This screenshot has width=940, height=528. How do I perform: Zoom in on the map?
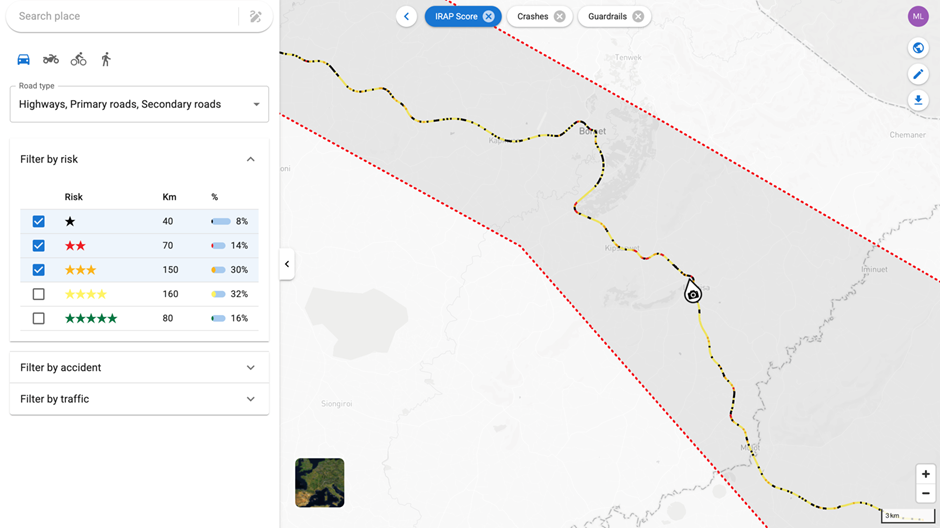(x=926, y=474)
